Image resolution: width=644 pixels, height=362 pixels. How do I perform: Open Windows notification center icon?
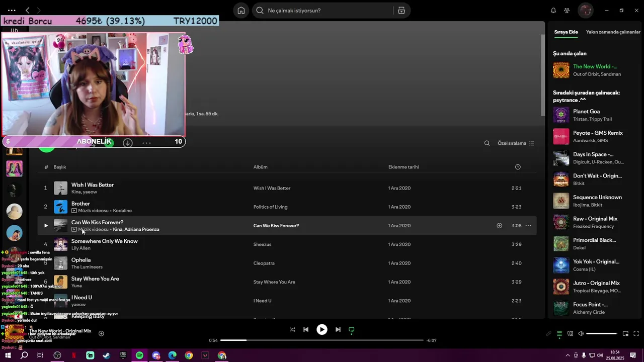point(633,355)
